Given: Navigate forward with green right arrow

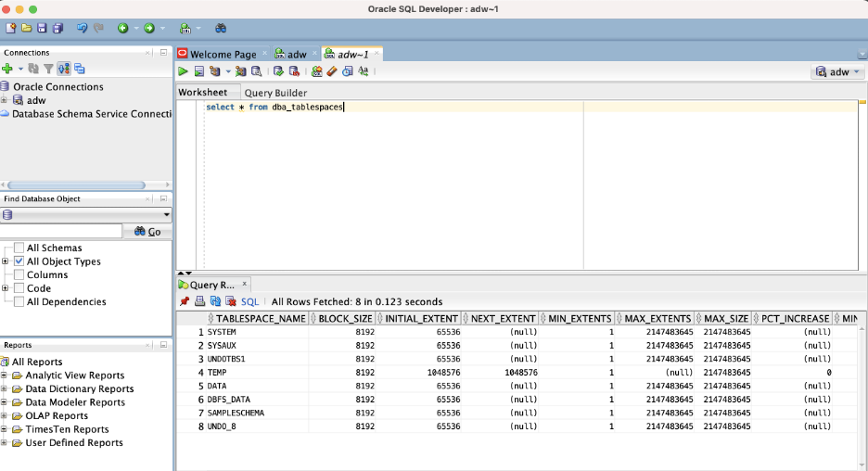Looking at the screenshot, I should coord(149,28).
